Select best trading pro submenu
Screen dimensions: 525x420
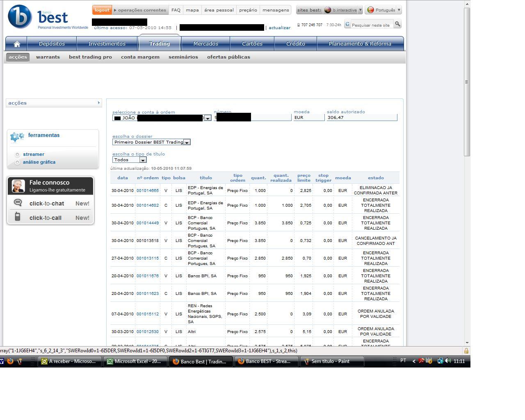click(90, 57)
